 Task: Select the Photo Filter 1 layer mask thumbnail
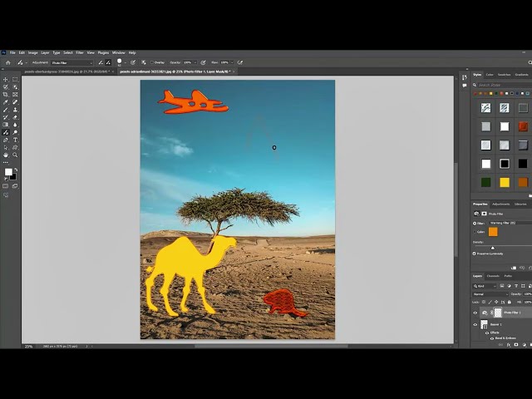(x=497, y=313)
